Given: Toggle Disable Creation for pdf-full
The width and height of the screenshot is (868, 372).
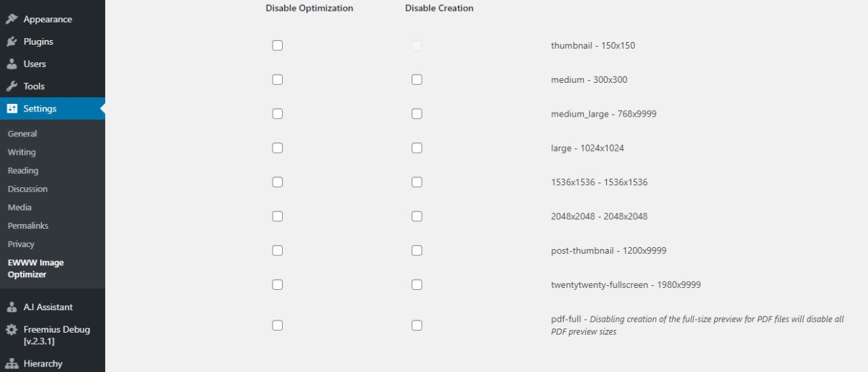Looking at the screenshot, I should [417, 325].
